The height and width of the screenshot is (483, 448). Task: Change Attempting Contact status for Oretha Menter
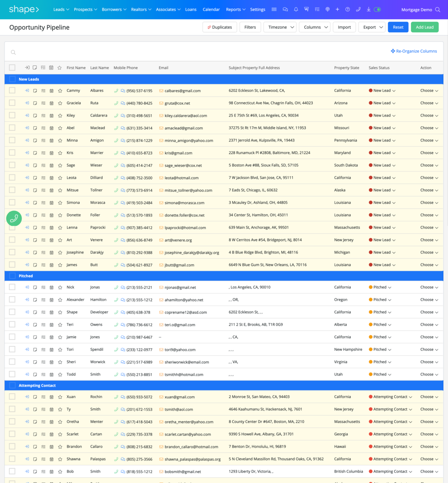click(390, 422)
